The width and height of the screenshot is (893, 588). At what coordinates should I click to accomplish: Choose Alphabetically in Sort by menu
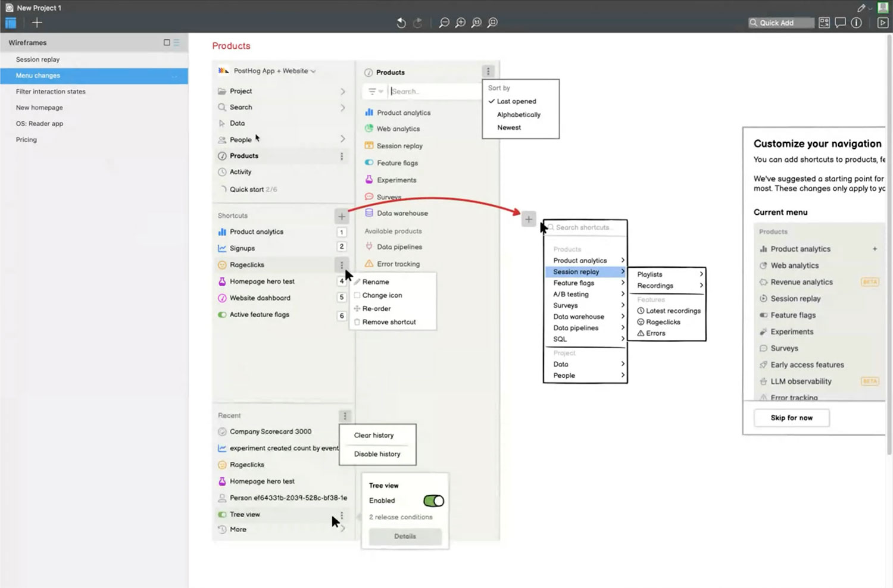click(x=519, y=115)
